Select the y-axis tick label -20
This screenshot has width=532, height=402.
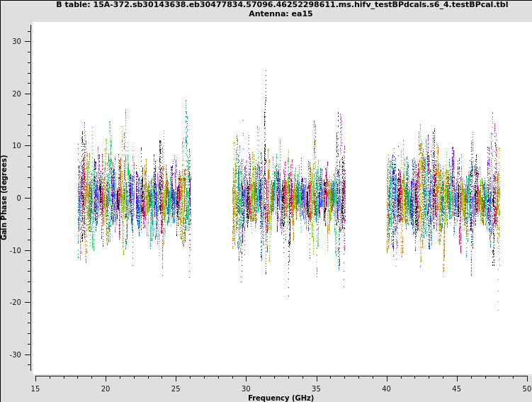[16, 303]
